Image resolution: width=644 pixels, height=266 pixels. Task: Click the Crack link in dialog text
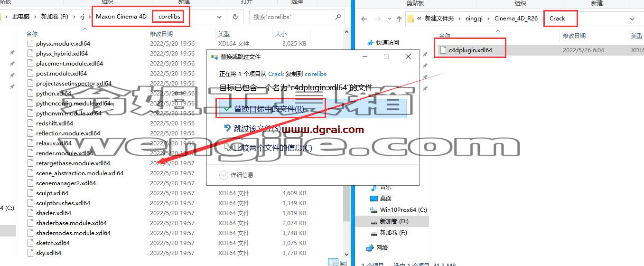coord(276,74)
